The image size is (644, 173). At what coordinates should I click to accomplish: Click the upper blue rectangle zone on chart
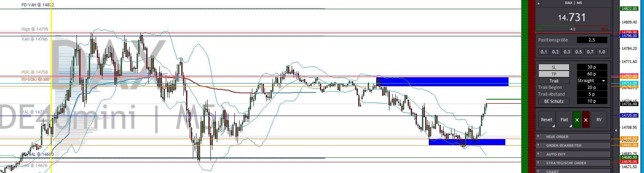pos(442,81)
